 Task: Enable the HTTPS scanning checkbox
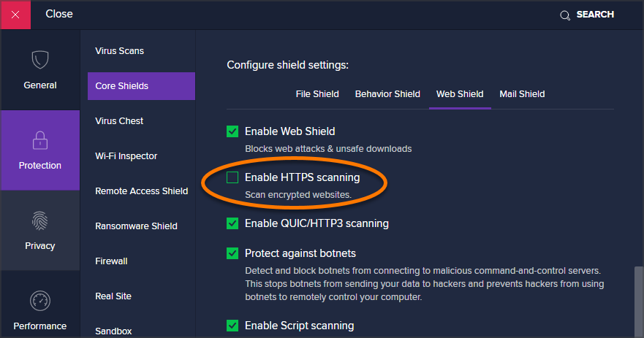(232, 177)
